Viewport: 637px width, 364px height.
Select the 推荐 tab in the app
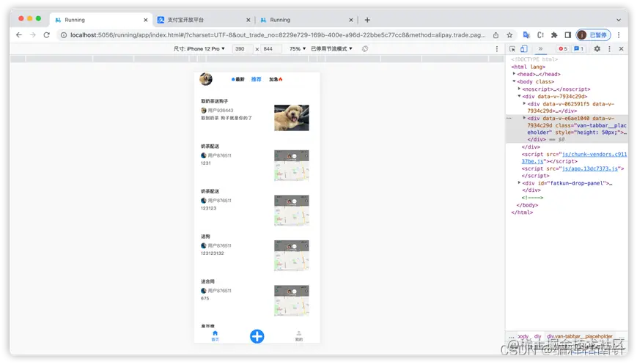256,79
